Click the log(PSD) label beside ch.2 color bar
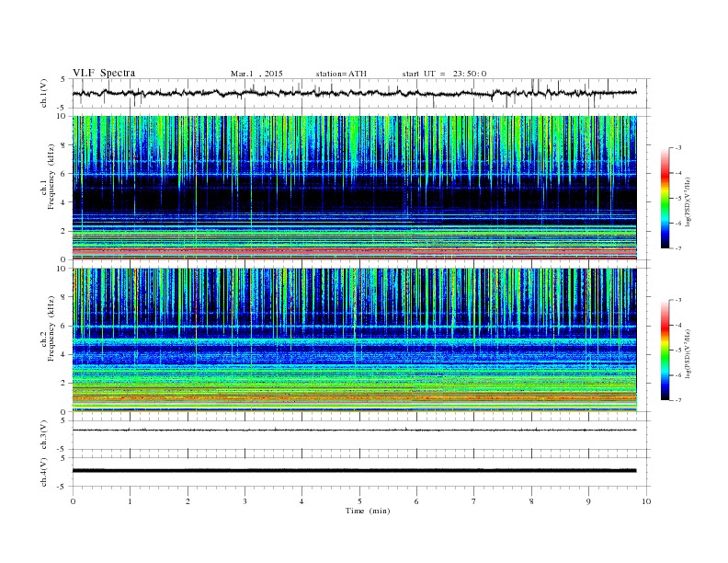Screen dimensions: 728x563 (x=688, y=353)
